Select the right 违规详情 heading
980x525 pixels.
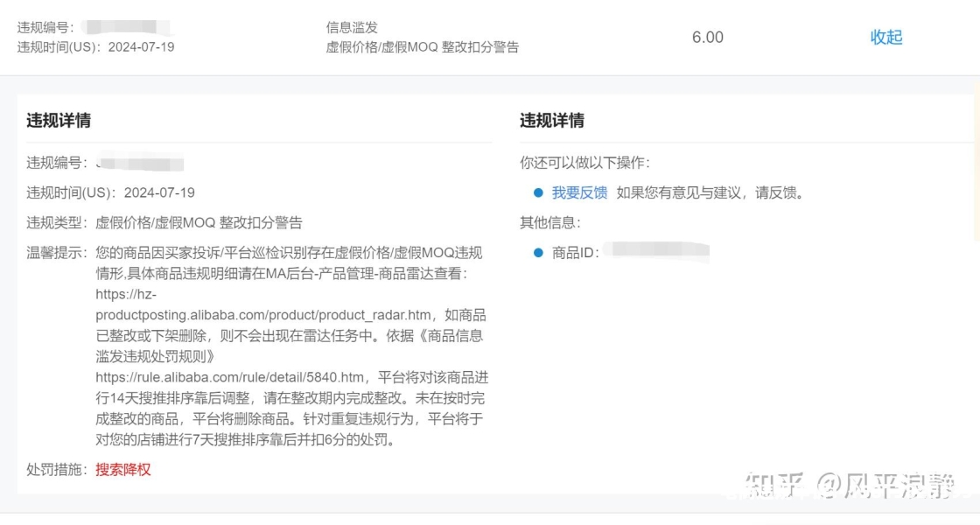click(552, 121)
